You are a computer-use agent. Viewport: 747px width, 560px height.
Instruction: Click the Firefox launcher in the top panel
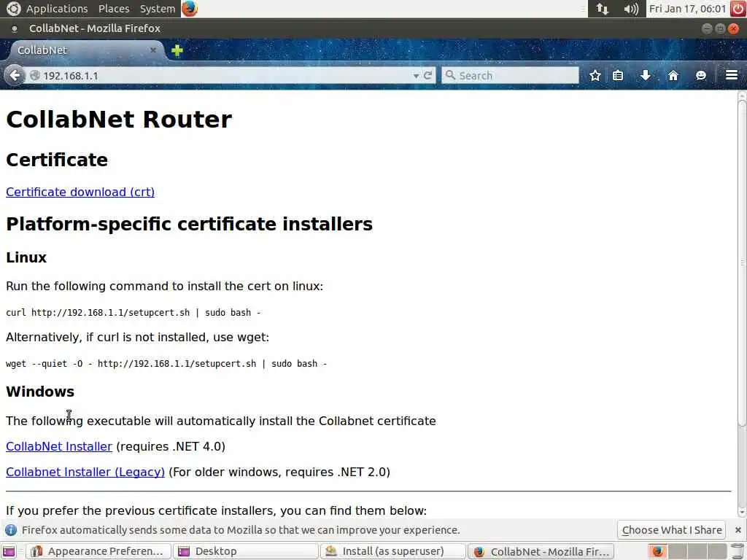(190, 9)
